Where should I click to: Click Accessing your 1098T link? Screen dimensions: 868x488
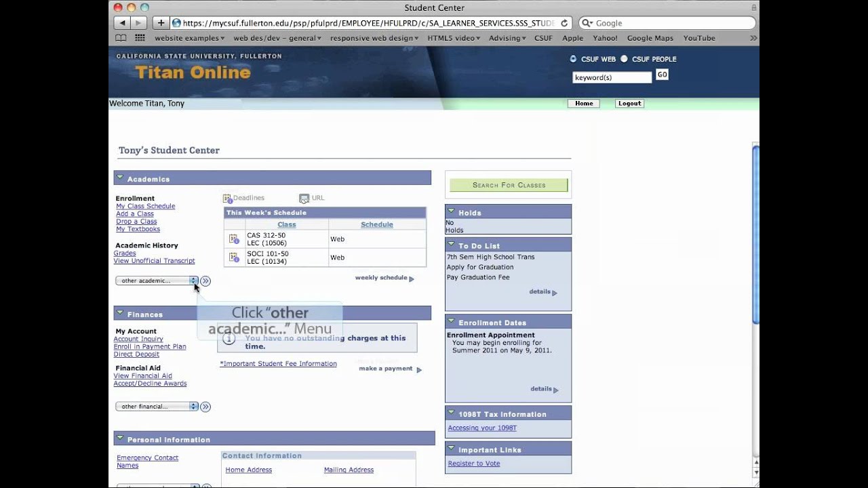(x=482, y=428)
